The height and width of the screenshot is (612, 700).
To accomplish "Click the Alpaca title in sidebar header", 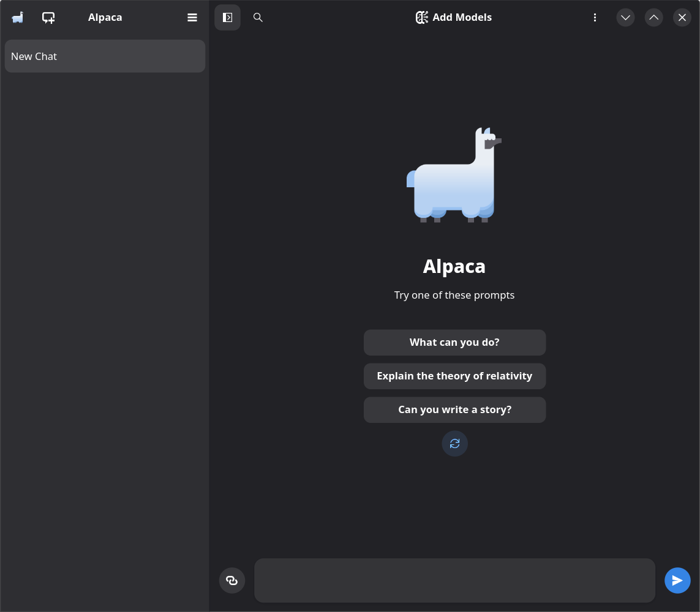I will point(105,17).
